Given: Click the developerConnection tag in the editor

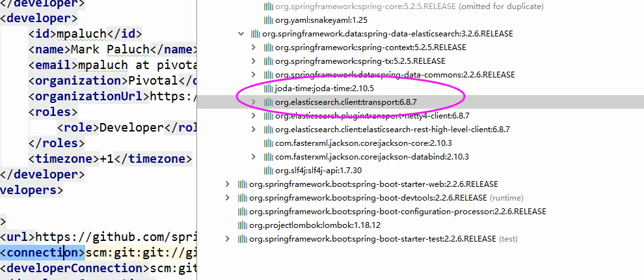Looking at the screenshot, I should click(x=74, y=268).
